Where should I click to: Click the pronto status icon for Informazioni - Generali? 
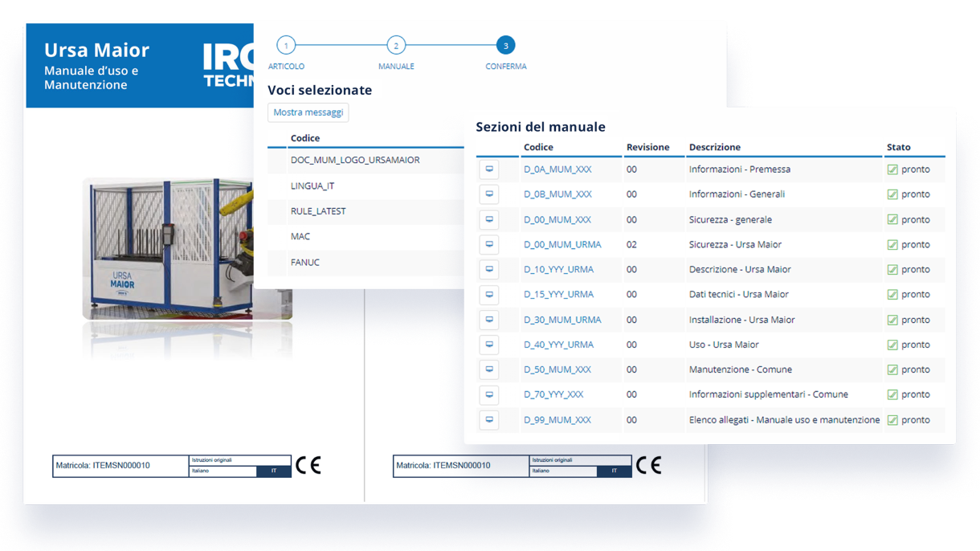click(892, 194)
